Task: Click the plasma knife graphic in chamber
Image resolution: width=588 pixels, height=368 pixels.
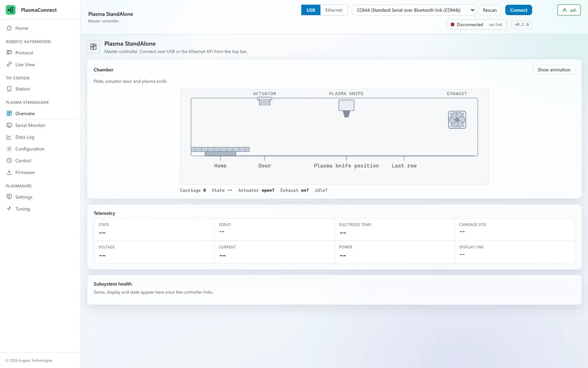Action: [346, 109]
